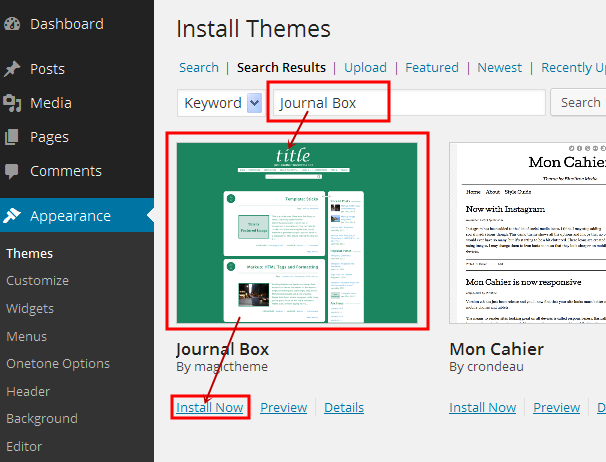Open the Recently Updated tab
This screenshot has height=462, width=606.
click(x=573, y=68)
